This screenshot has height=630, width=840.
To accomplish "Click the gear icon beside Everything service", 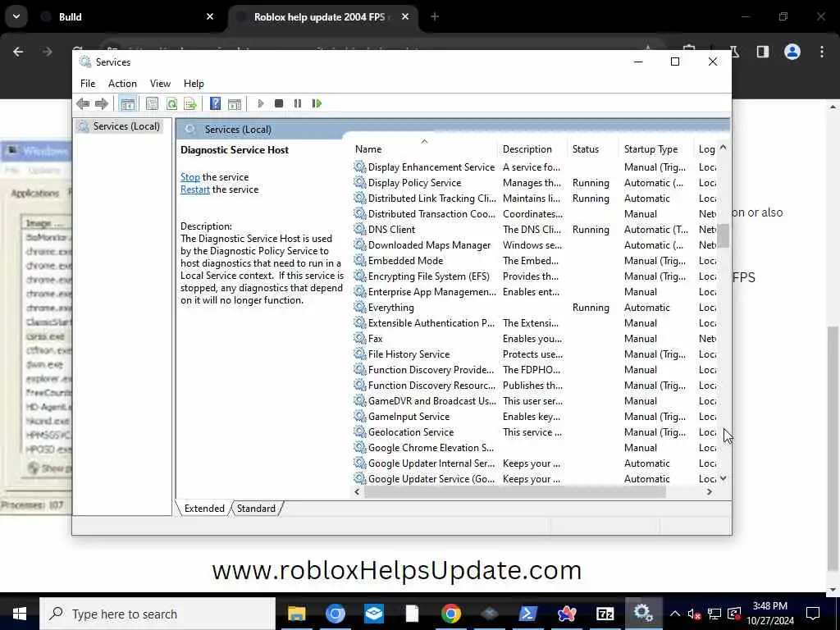I will (360, 308).
